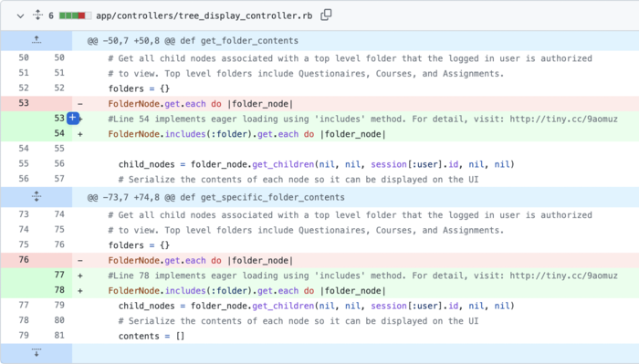Collapse the tree_display_controller.rb file diff
Image resolution: width=639 pixels, height=364 pixels.
20,16
